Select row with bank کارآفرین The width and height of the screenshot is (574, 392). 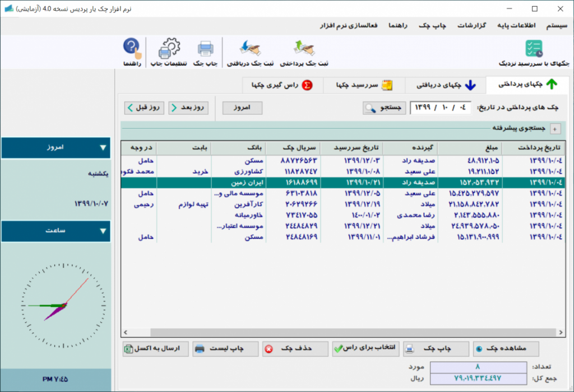pyautogui.click(x=343, y=204)
